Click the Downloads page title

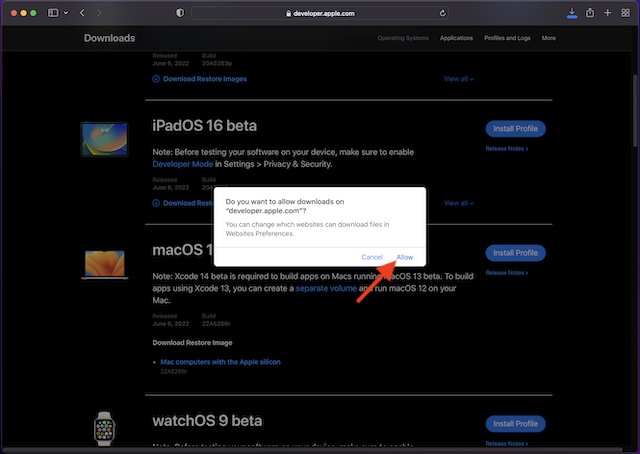click(x=109, y=38)
